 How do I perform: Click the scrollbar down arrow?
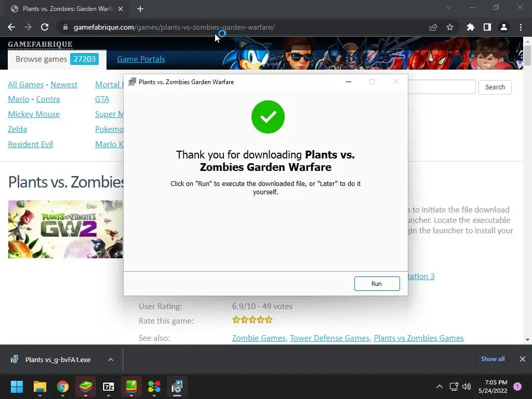click(x=527, y=339)
